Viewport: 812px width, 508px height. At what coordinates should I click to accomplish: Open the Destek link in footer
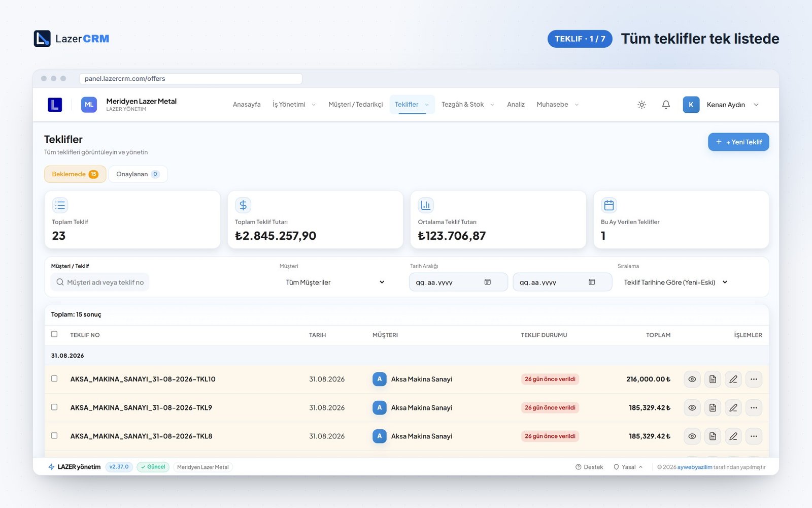(589, 467)
